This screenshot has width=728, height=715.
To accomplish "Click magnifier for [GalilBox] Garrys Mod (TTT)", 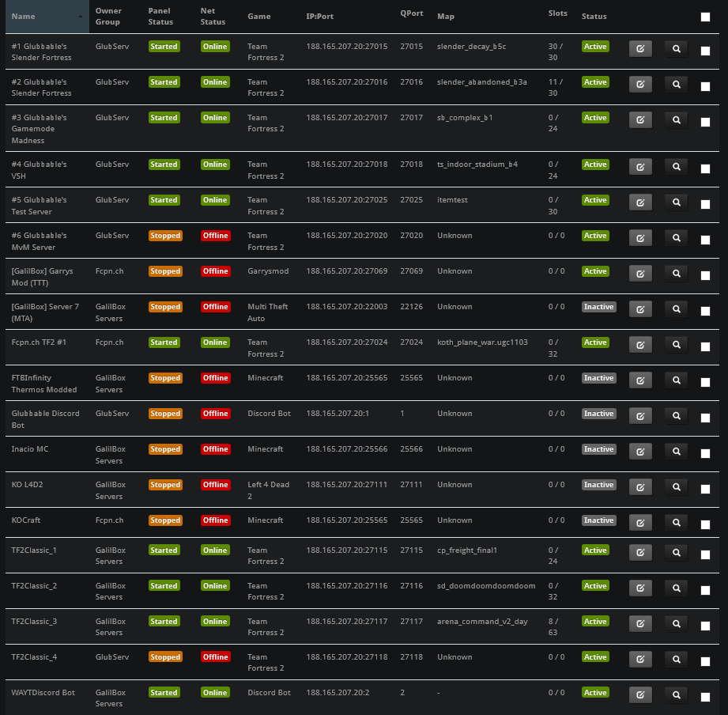I will click(x=677, y=274).
